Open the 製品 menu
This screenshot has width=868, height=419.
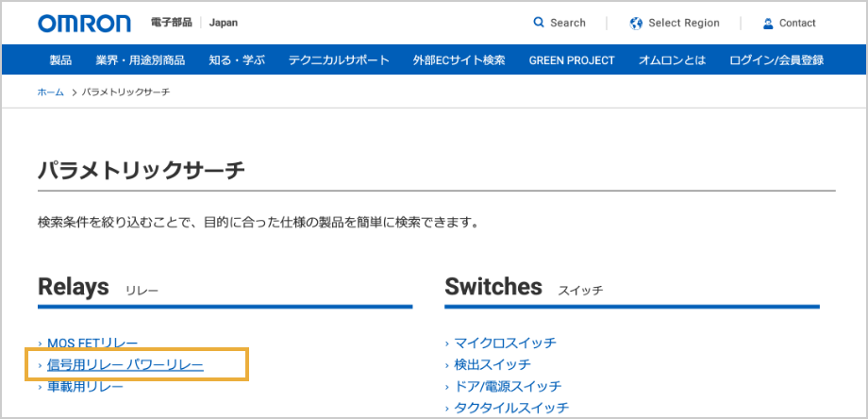coord(60,60)
